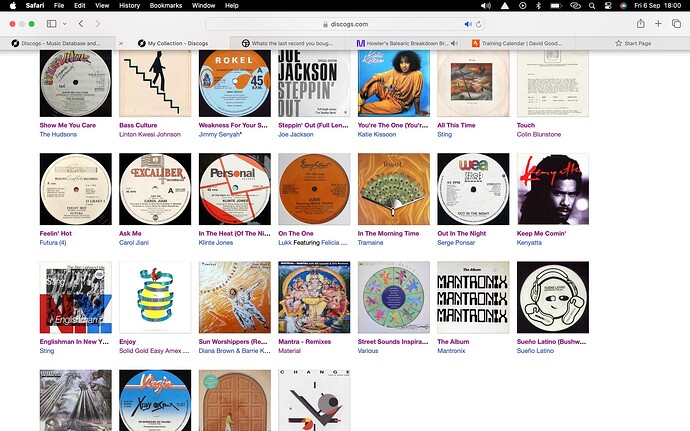The width and height of the screenshot is (690, 431).
Task: Open Show Me You Care title link
Action: [x=68, y=125]
